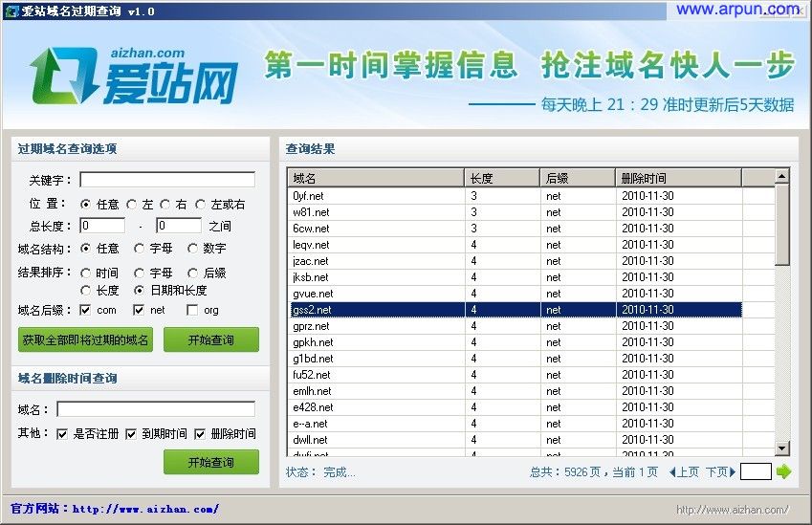Viewport: 812px width, 525px height.
Task: Click 获取全部即将过期的域名 button
Action: coord(85,339)
